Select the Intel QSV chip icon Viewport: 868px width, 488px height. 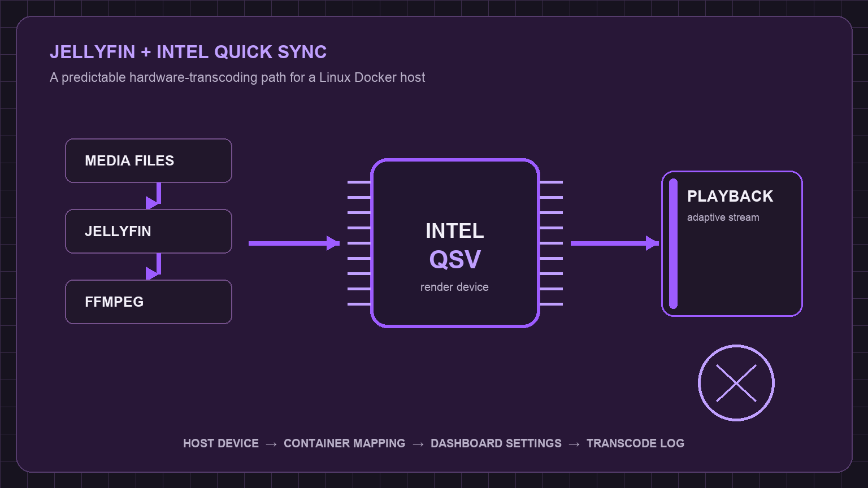(455, 243)
